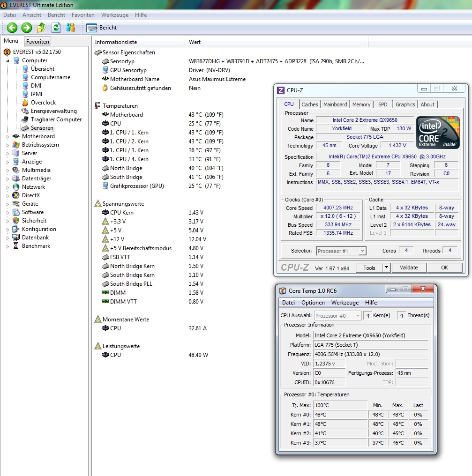Open the Hilfe menu in Core Temp
Image resolution: width=472 pixels, height=476 pixels.
(371, 303)
